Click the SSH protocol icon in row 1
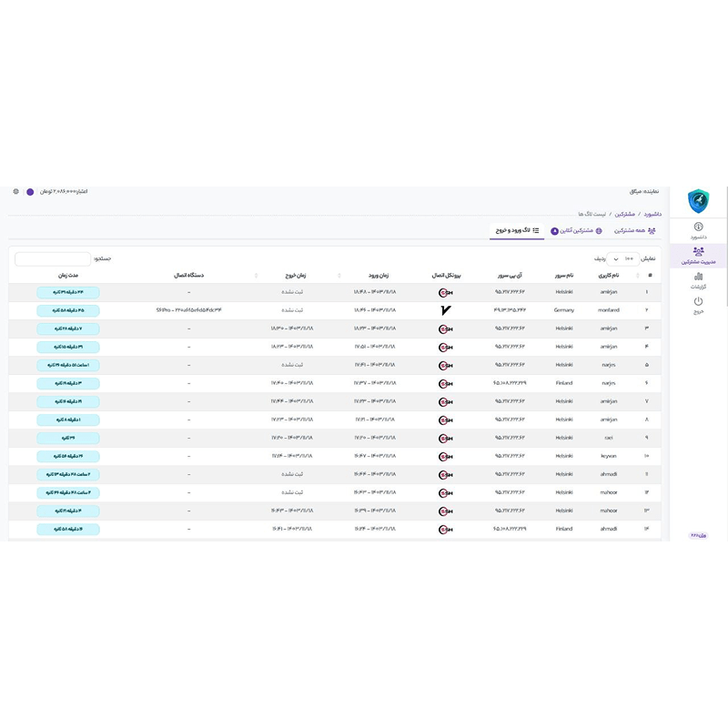The width and height of the screenshot is (728, 728). coord(445,292)
